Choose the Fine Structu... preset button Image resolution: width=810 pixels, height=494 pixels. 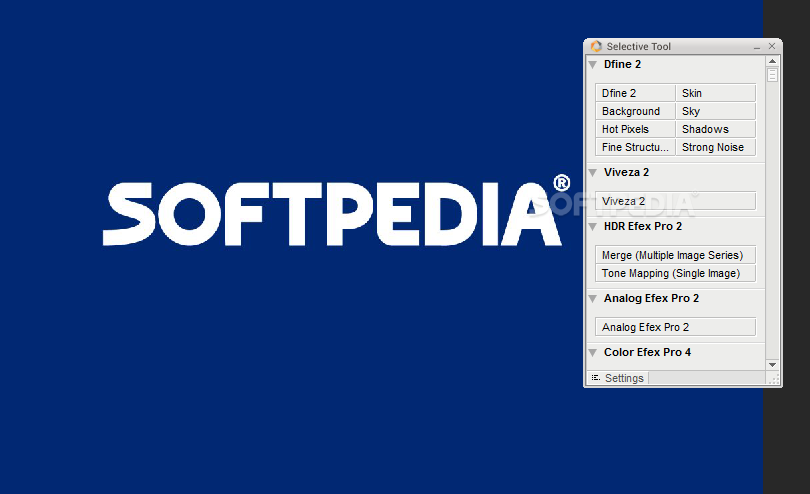click(x=635, y=147)
